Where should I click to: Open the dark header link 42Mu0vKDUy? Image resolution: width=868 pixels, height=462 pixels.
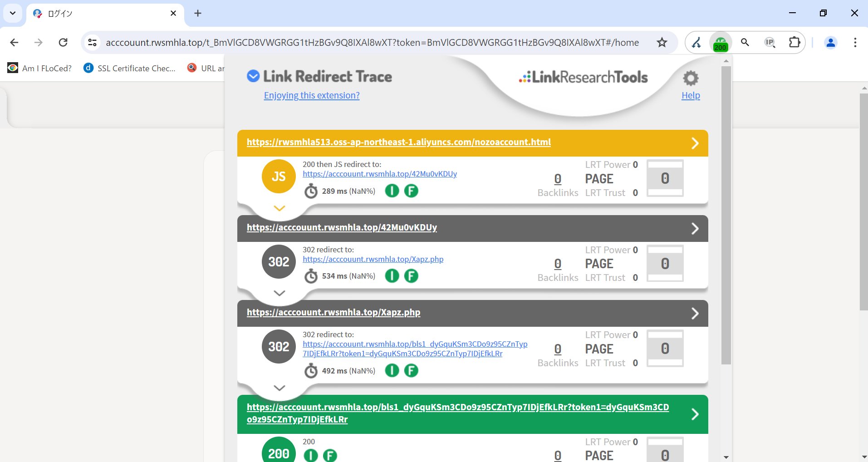point(342,227)
